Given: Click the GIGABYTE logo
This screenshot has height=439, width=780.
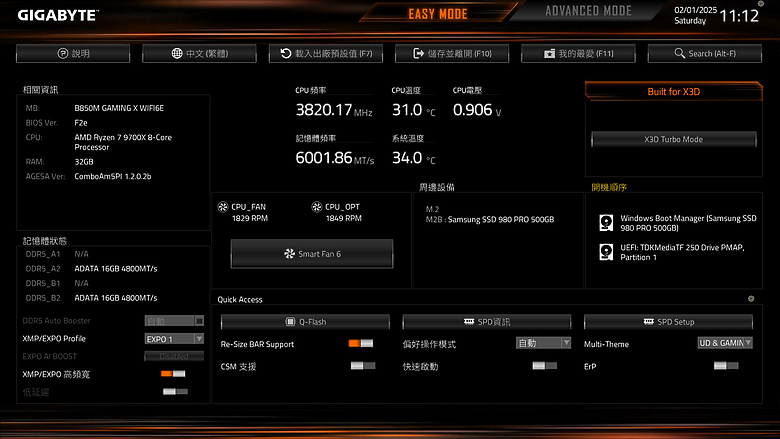Looking at the screenshot, I should (x=58, y=15).
